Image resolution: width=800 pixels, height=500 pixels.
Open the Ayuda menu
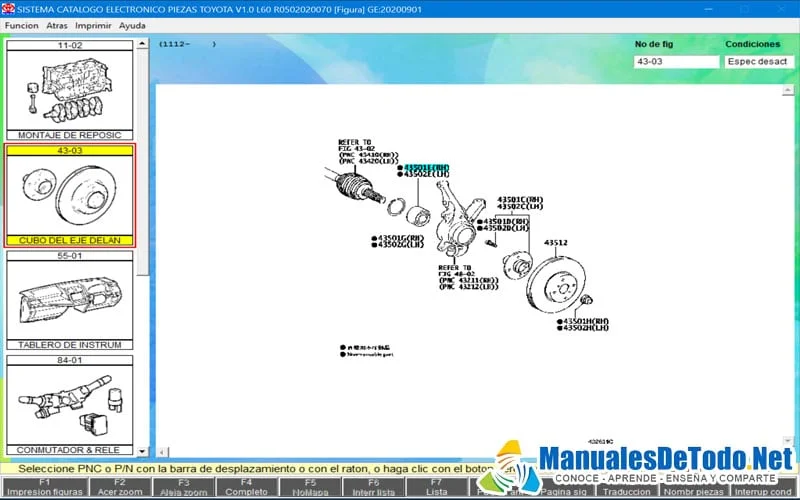pos(132,26)
